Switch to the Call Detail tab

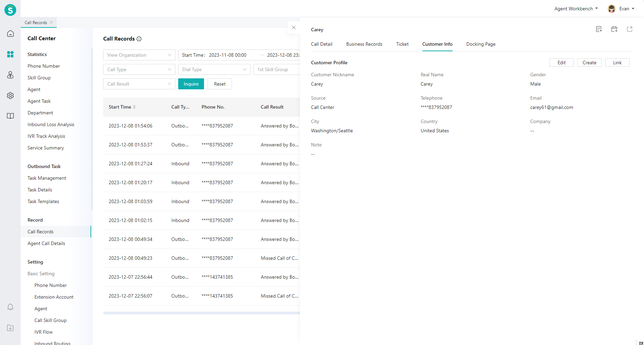(x=322, y=44)
